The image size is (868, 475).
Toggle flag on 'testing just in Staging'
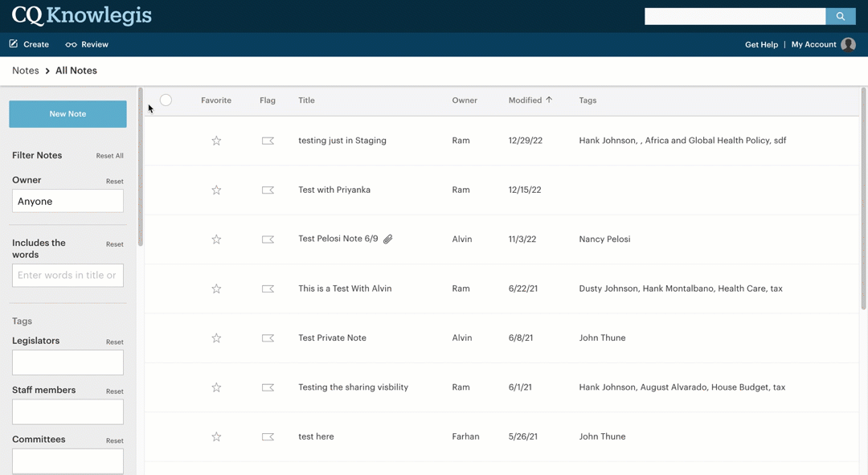point(268,141)
